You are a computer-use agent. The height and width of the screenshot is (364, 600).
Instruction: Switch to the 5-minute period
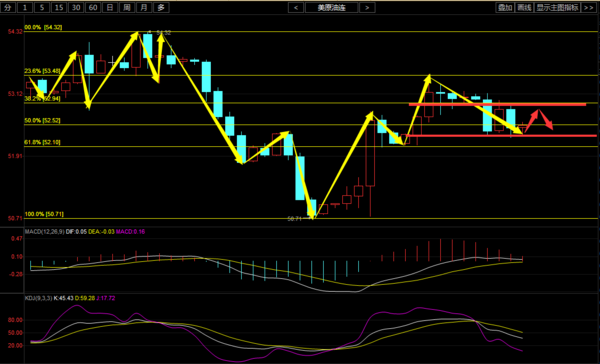(42, 7)
